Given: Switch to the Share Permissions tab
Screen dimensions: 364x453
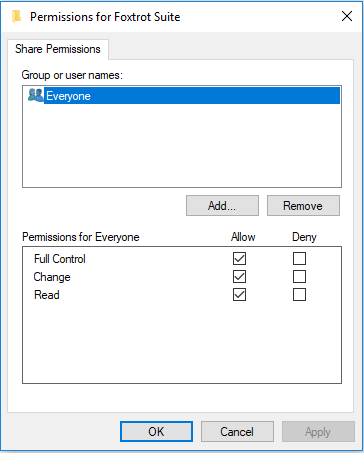Looking at the screenshot, I should [x=58, y=49].
